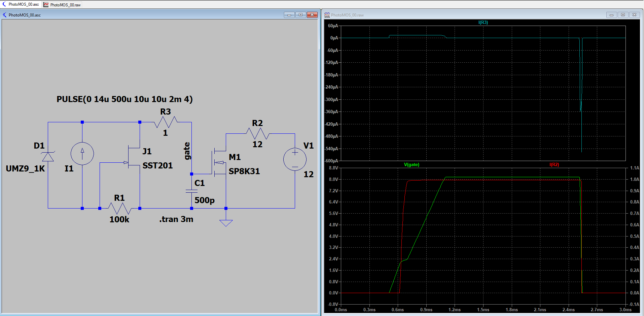This screenshot has width=644, height=316.
Task: Click the 1.0A label on the right current axis
Action: (x=634, y=179)
